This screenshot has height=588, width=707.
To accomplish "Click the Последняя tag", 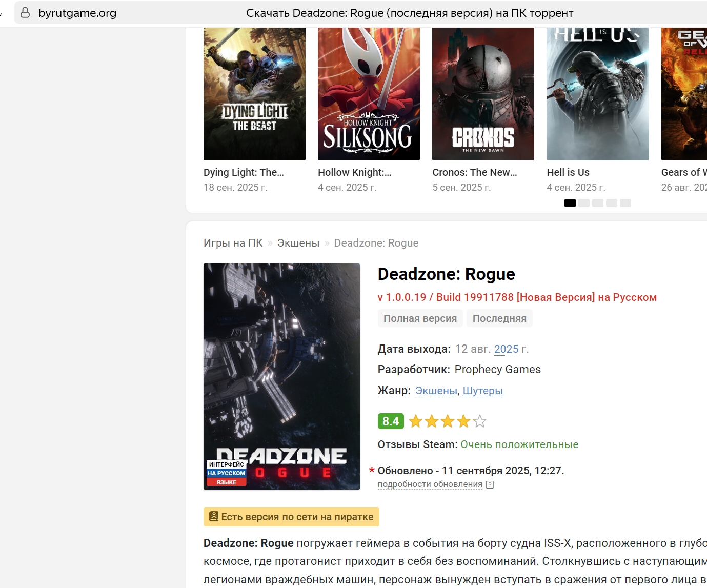I will 499,318.
